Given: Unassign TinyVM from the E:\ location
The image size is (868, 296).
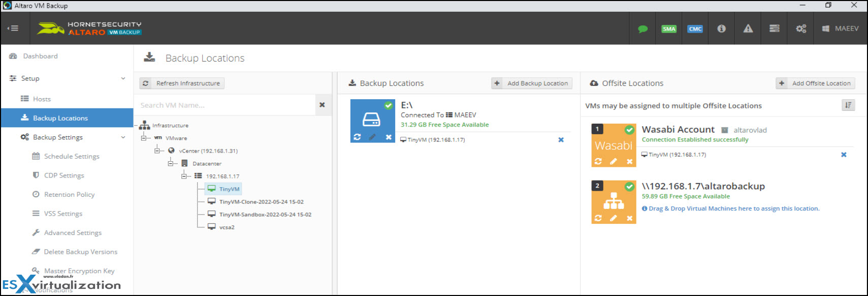Looking at the screenshot, I should coord(561,140).
